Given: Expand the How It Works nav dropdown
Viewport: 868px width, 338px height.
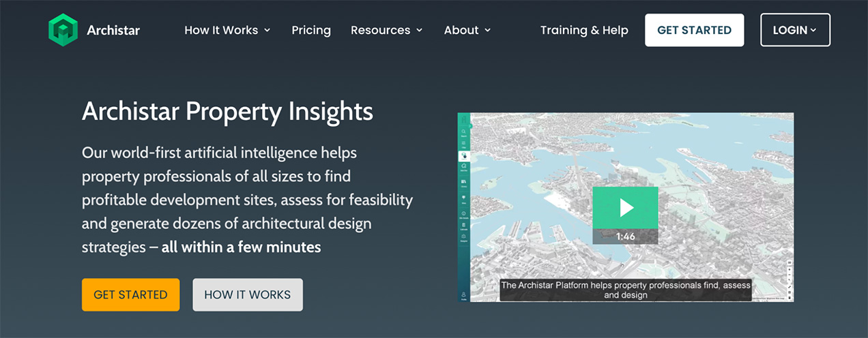Looking at the screenshot, I should (227, 30).
